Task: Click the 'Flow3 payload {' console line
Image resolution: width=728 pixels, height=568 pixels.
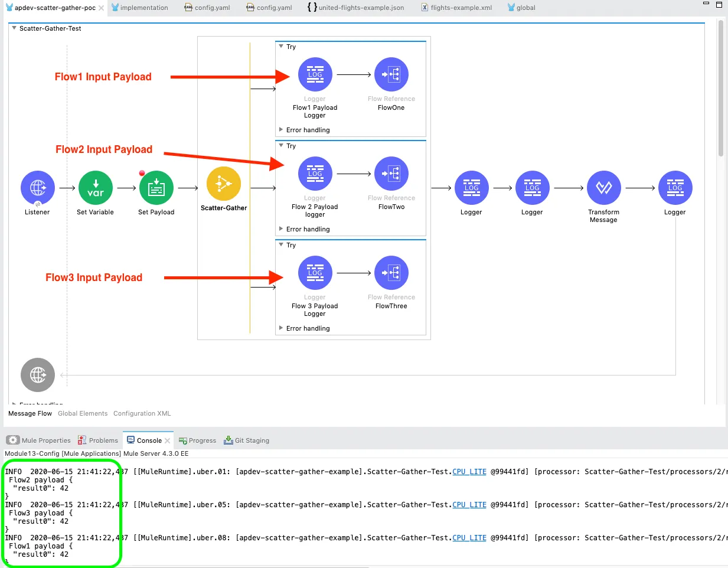Action: [x=40, y=513]
